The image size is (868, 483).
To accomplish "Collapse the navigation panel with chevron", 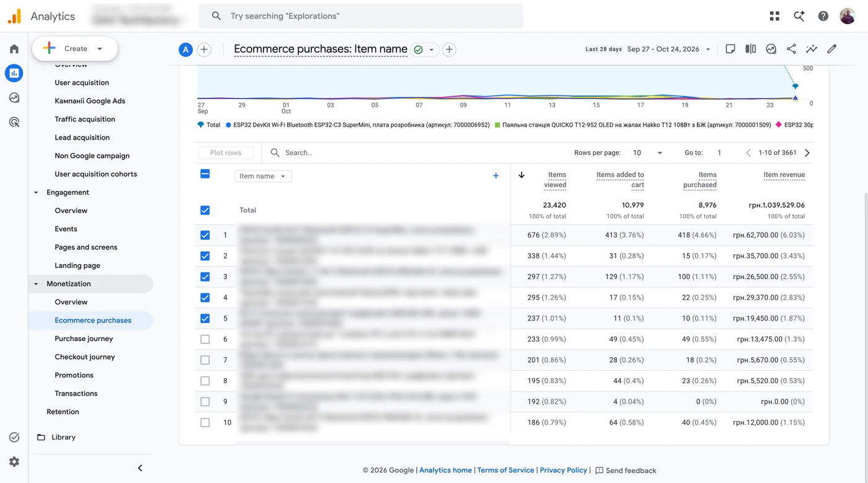I will point(140,468).
